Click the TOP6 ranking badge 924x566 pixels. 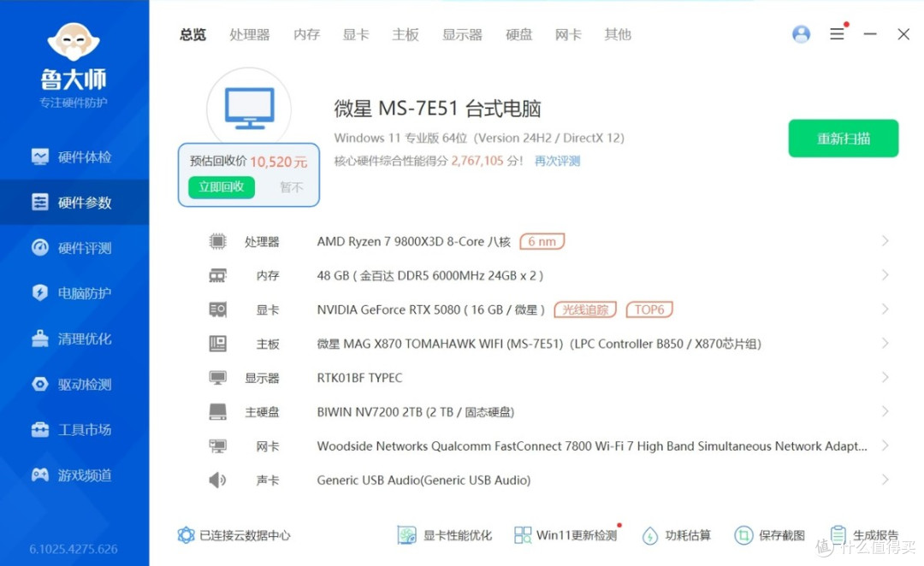(x=649, y=310)
